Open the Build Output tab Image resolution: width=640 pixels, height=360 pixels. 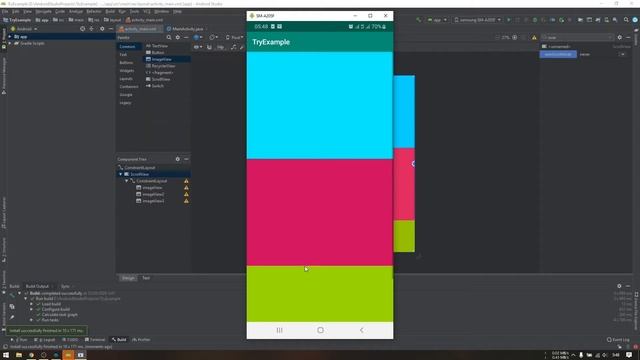(37, 286)
